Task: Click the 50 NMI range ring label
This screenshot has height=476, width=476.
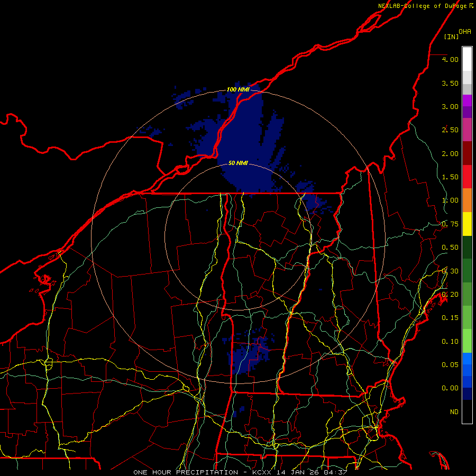Action: [238, 163]
